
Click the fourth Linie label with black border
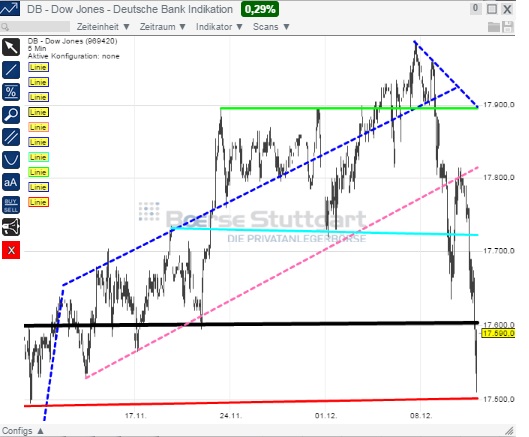coord(38,112)
